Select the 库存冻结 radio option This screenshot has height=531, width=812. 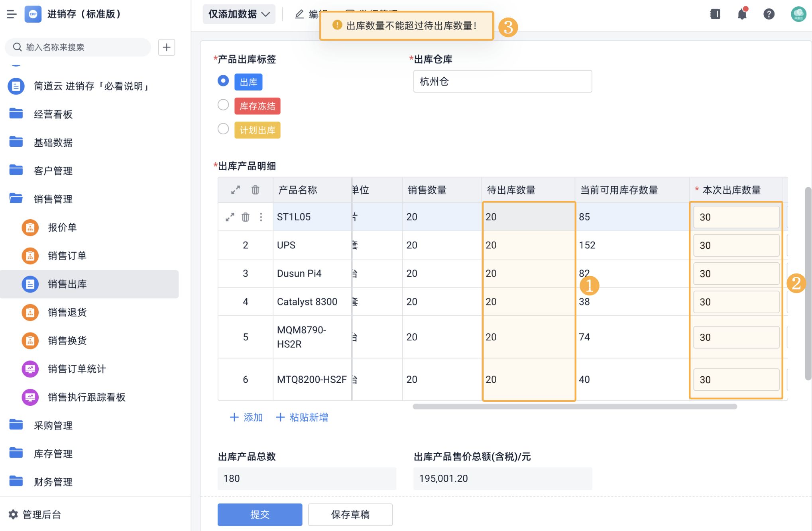223,105
